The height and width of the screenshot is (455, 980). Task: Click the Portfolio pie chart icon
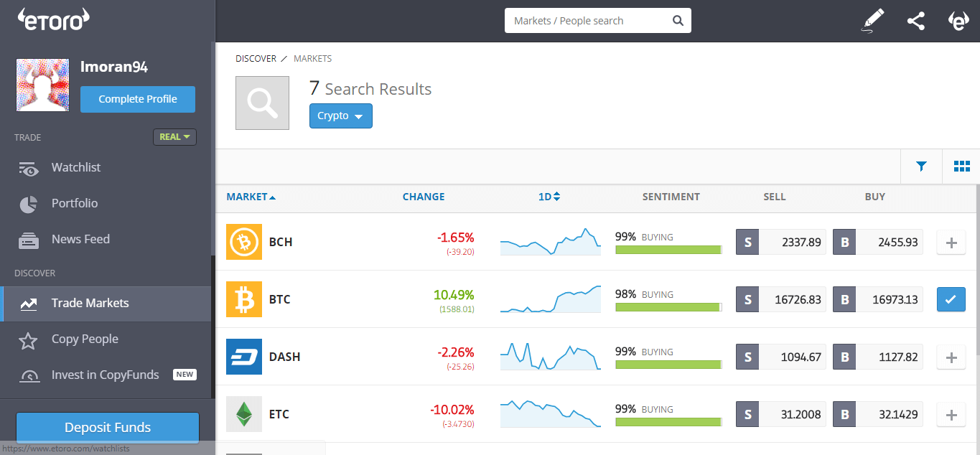click(29, 204)
